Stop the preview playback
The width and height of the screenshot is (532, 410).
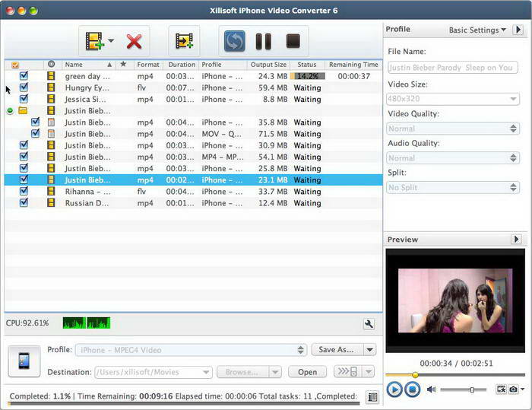(x=412, y=389)
